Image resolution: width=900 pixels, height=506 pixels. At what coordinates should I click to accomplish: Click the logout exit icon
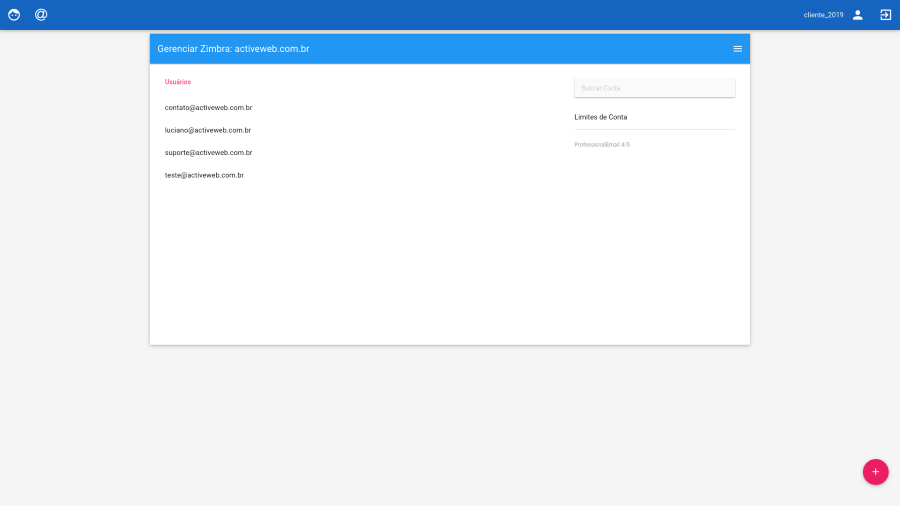[x=886, y=15]
